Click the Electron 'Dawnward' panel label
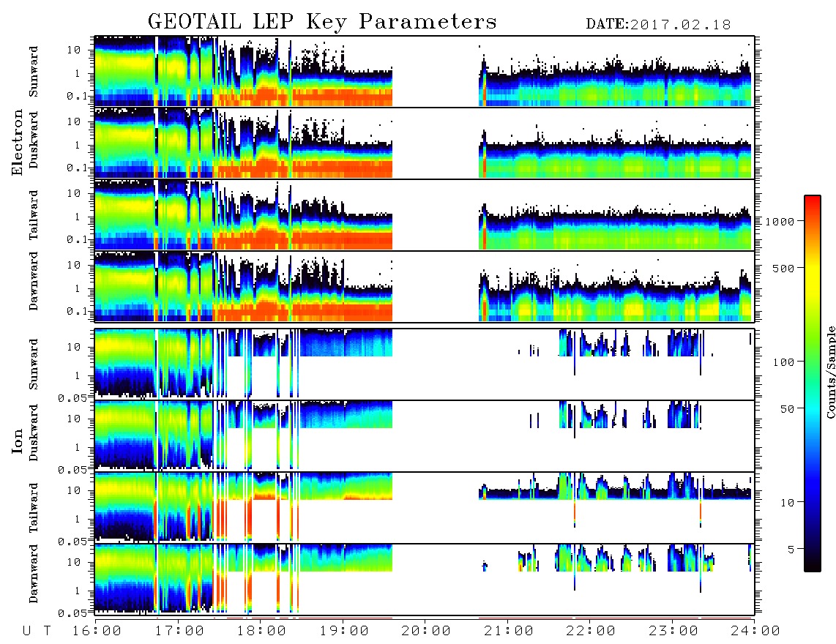 [34, 281]
